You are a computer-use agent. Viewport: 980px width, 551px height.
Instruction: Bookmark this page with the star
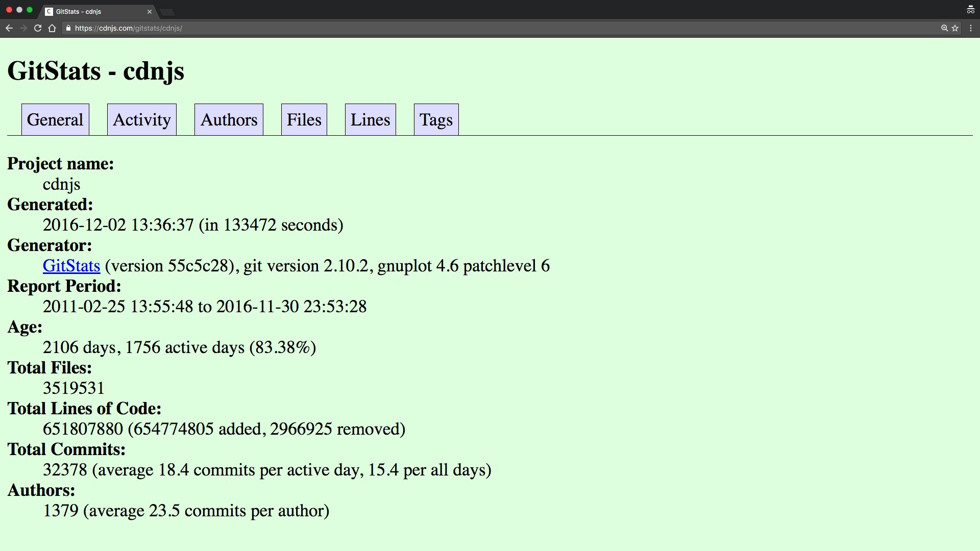(955, 28)
